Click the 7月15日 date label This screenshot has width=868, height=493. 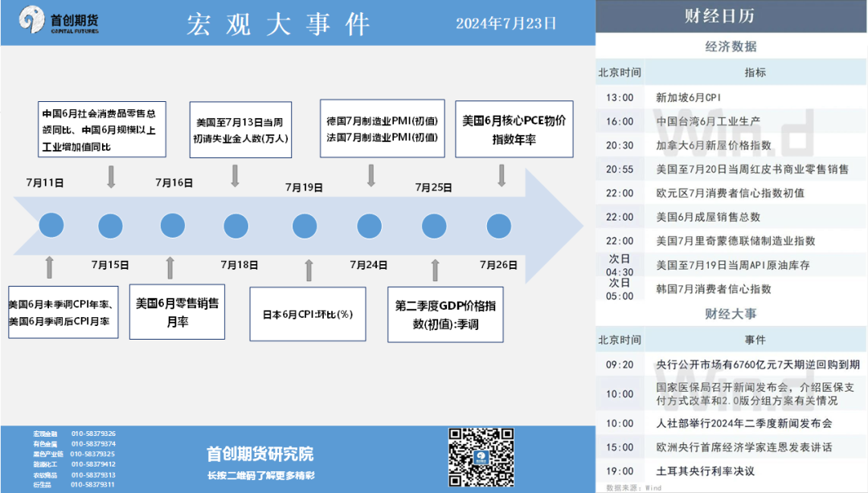tap(110, 265)
